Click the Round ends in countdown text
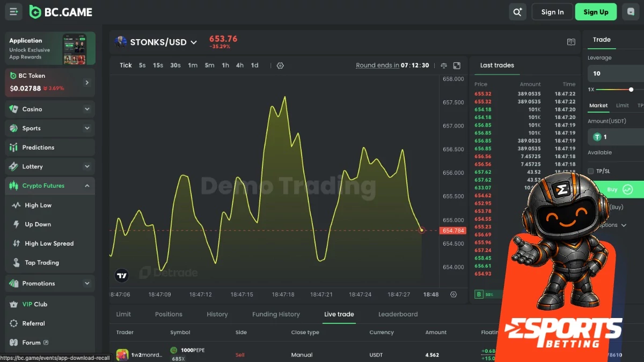The width and height of the screenshot is (644, 362). point(392,65)
